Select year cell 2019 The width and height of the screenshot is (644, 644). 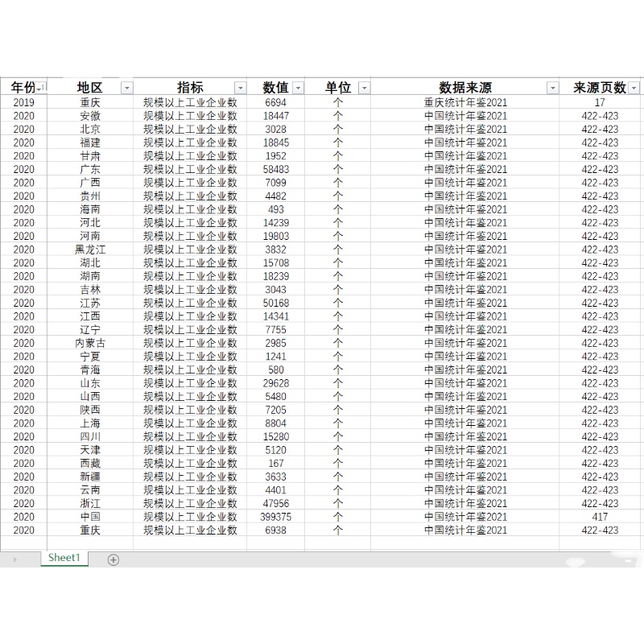coord(24,102)
